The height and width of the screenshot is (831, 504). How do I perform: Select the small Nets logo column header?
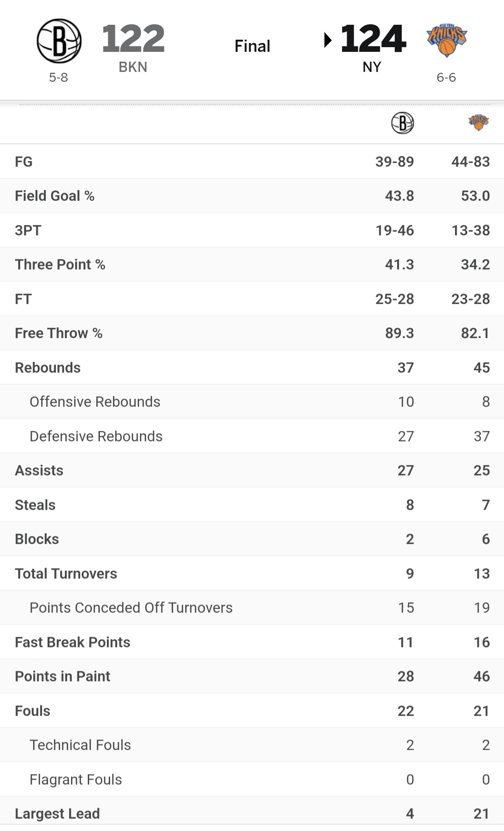click(402, 123)
